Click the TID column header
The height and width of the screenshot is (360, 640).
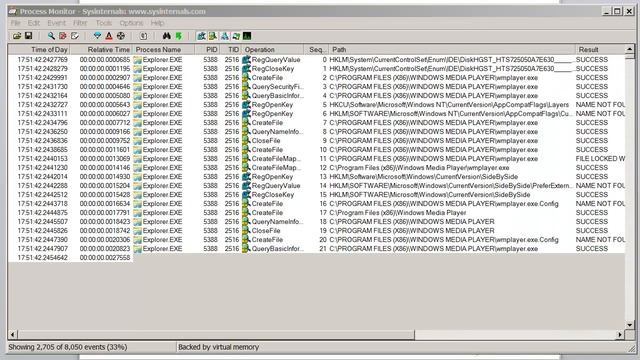(x=231, y=49)
